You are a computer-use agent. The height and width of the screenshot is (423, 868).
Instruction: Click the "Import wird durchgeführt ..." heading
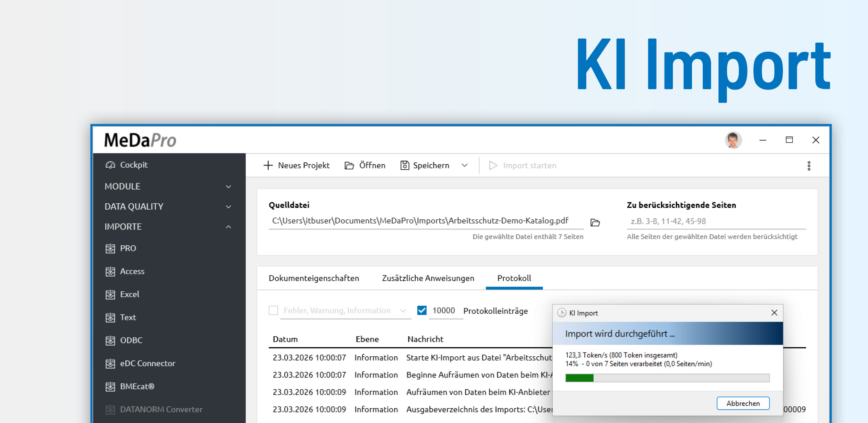click(x=620, y=334)
